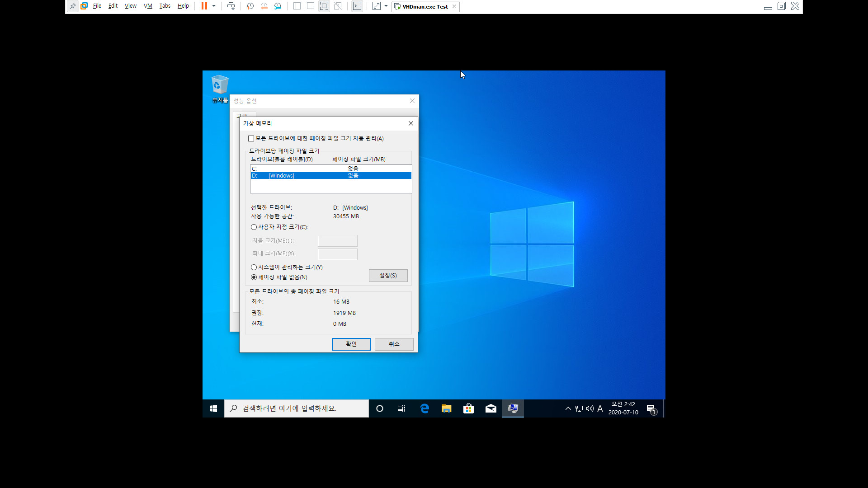Click the network tray icon
The height and width of the screenshot is (488, 868).
point(579,408)
